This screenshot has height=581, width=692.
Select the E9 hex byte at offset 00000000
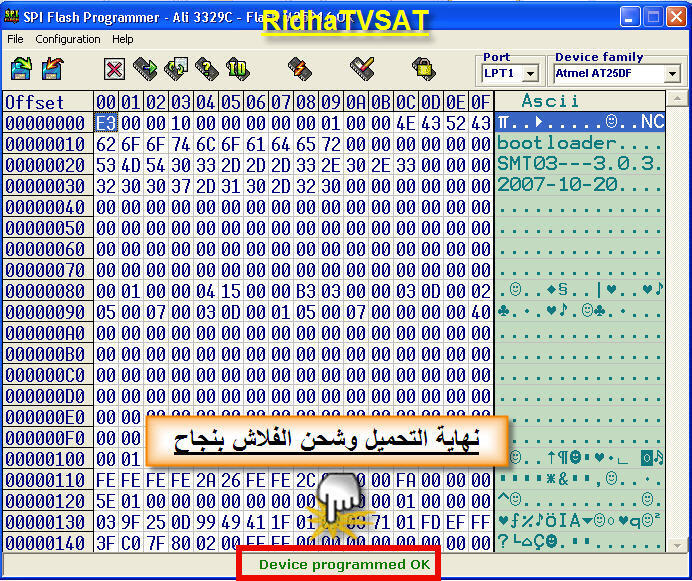[x=106, y=122]
